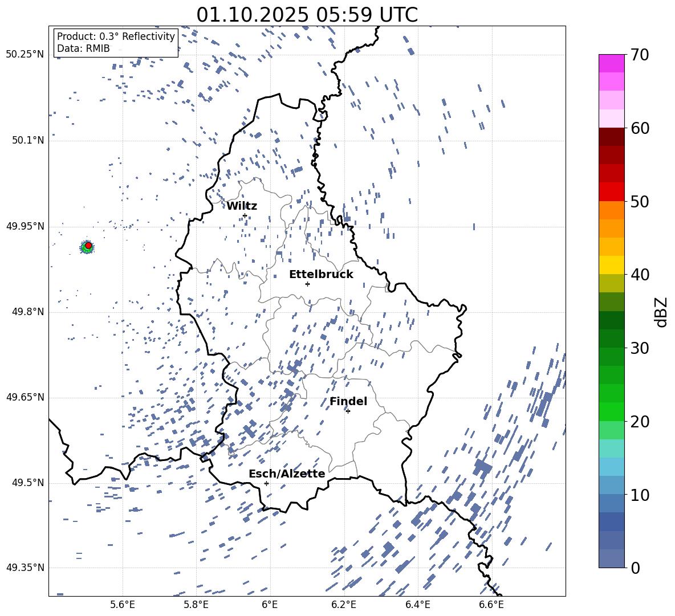675x616 pixels.
Task: Click the Ettelbruck station cross marker
Action: [x=307, y=284]
